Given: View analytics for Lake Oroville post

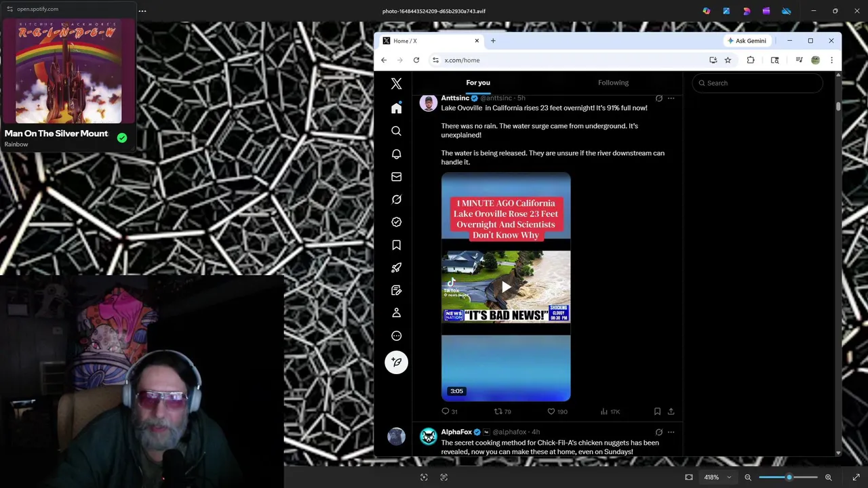Looking at the screenshot, I should (610, 411).
